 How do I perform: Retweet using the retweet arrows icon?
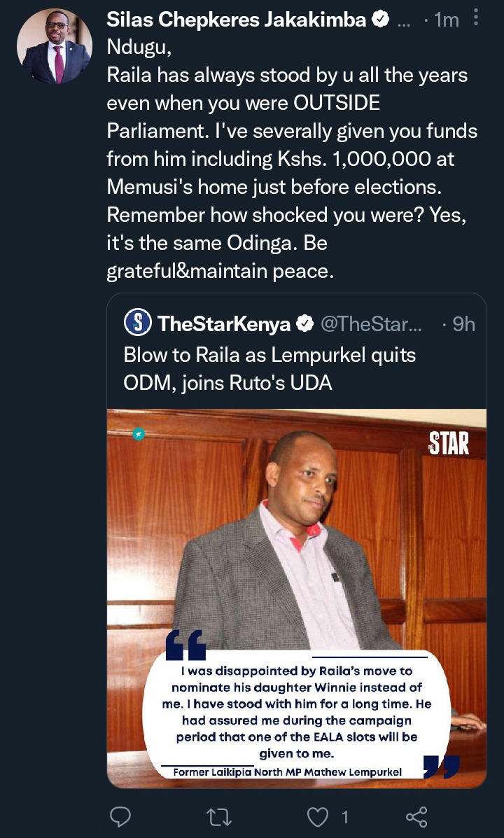pos(218,816)
